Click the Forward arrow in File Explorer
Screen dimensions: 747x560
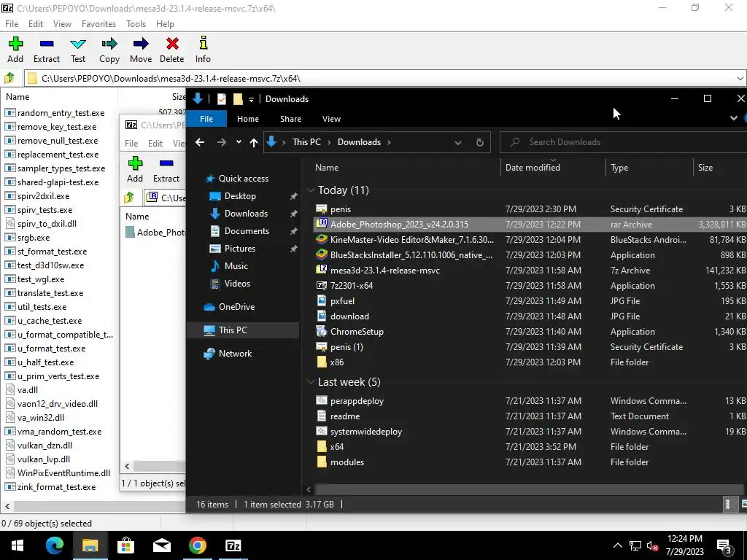tap(222, 142)
